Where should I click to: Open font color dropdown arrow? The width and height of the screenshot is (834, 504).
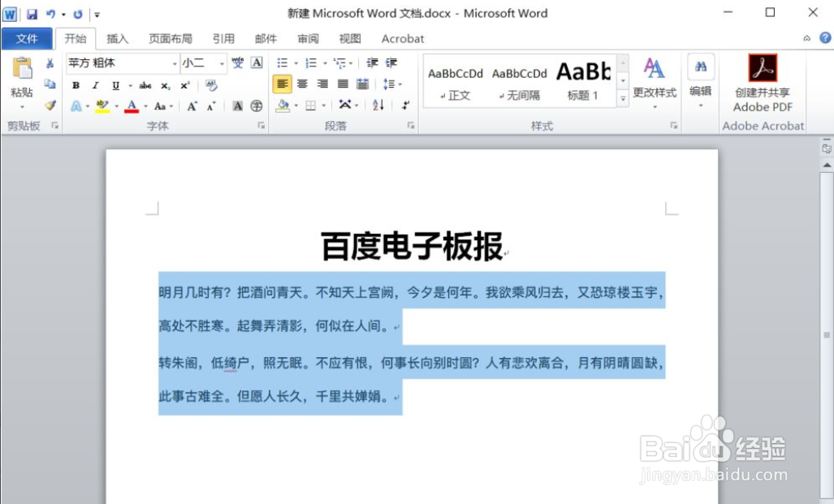[x=145, y=106]
